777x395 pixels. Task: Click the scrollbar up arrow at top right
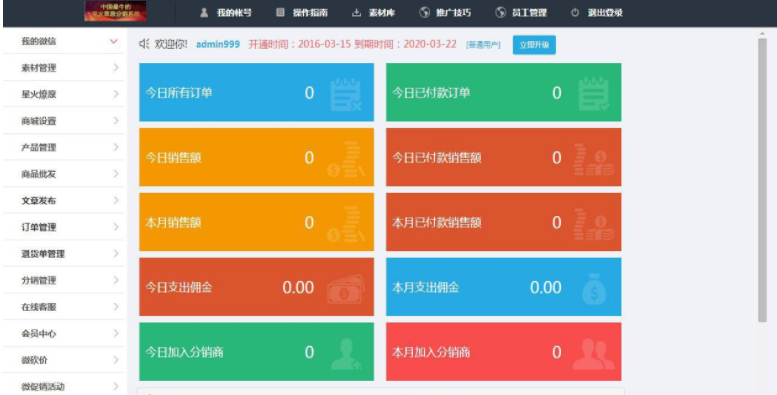(762, 33)
